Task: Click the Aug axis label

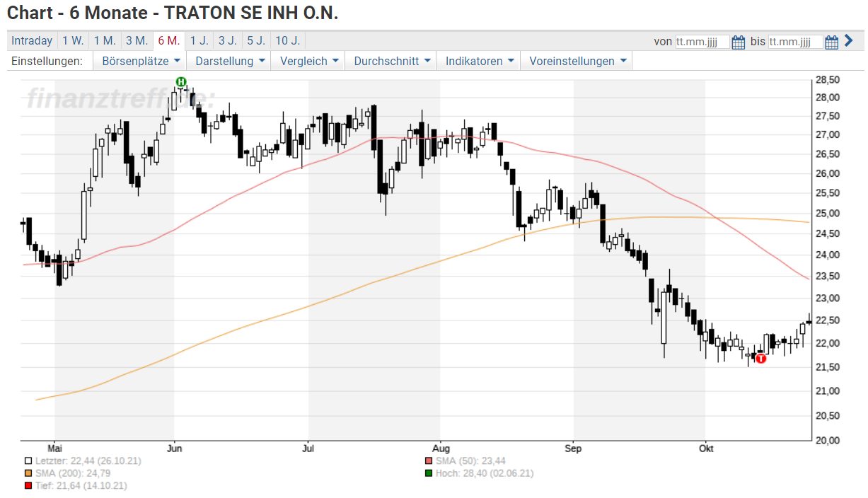Action: tap(441, 448)
